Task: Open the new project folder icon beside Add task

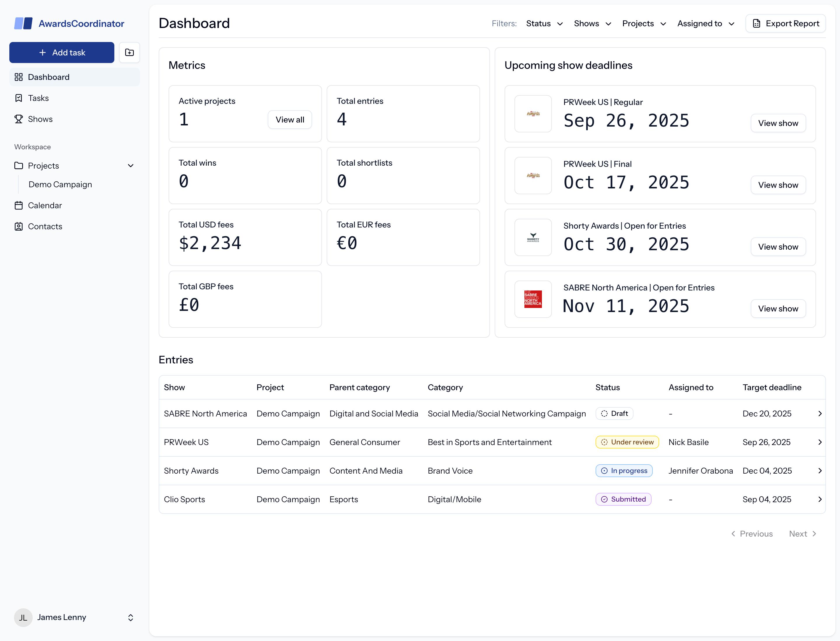Action: pyautogui.click(x=129, y=52)
